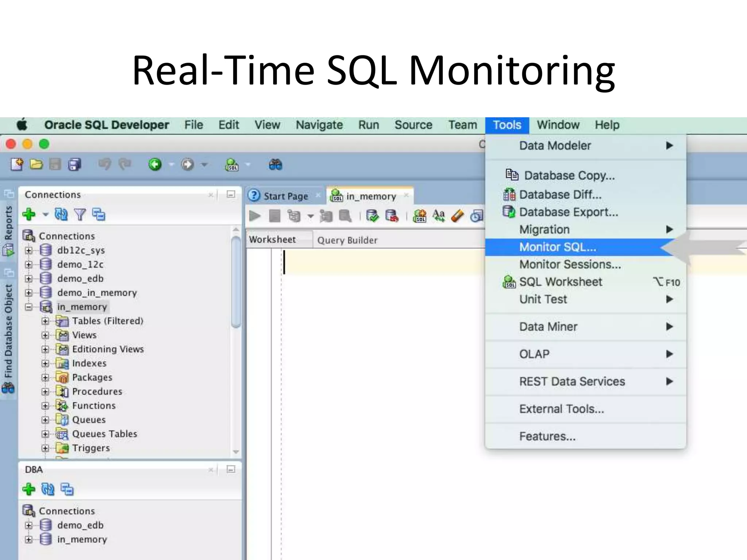The height and width of the screenshot is (560, 747).
Task: Open SQL Worksheet from Tools menu
Action: (585, 282)
